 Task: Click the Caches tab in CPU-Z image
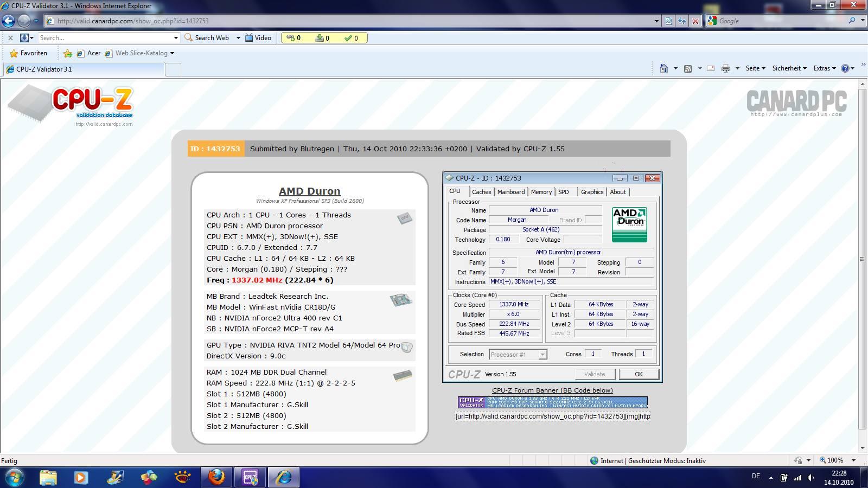[481, 192]
